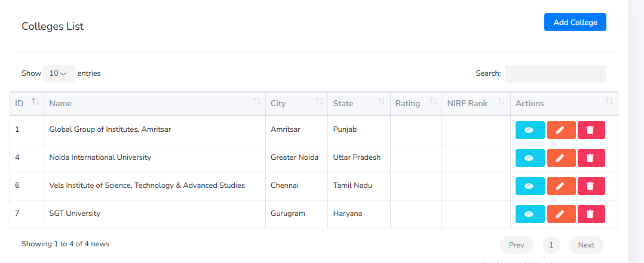The height and width of the screenshot is (263, 644).
Task: Delete the SGT University entry
Action: point(591,214)
